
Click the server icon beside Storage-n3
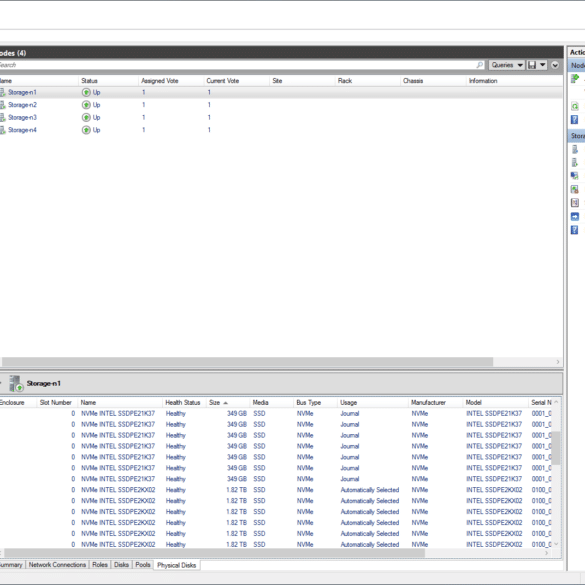pyautogui.click(x=3, y=118)
